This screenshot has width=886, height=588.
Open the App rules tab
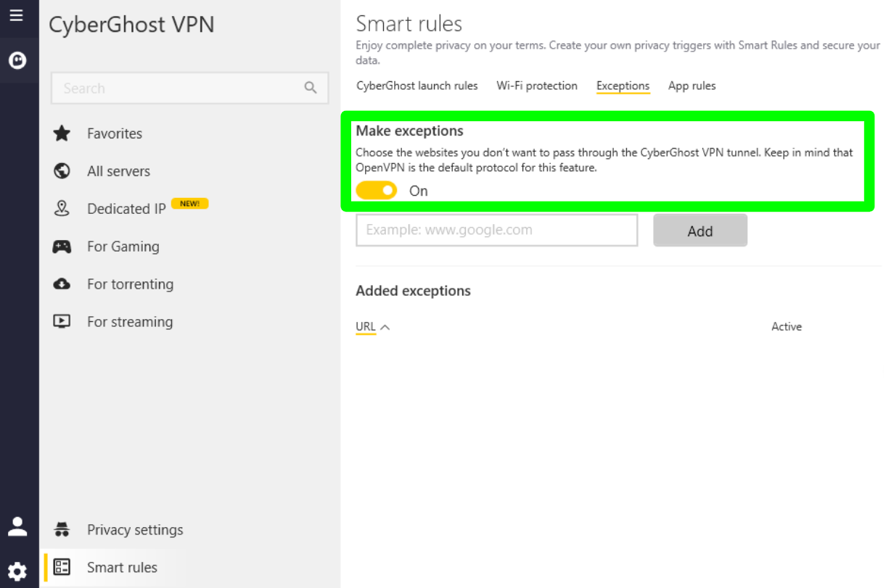tap(692, 86)
